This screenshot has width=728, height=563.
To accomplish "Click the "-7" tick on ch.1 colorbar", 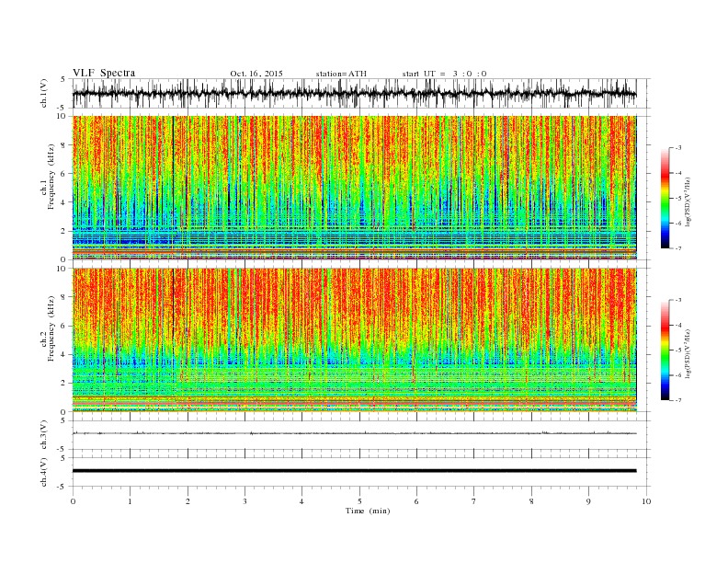I will [x=678, y=248].
